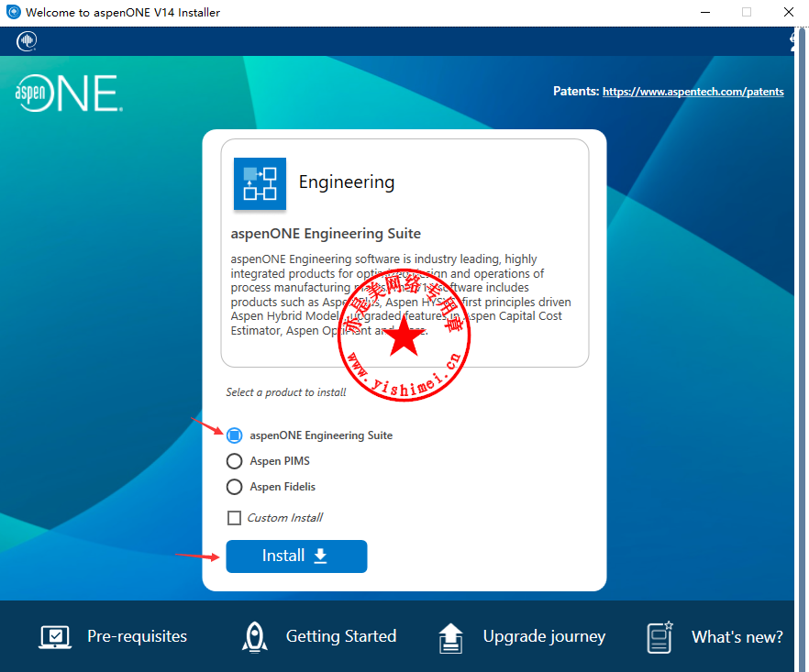This screenshot has width=809, height=672.
Task: Click the installer app icon in the title bar
Action: tap(14, 12)
